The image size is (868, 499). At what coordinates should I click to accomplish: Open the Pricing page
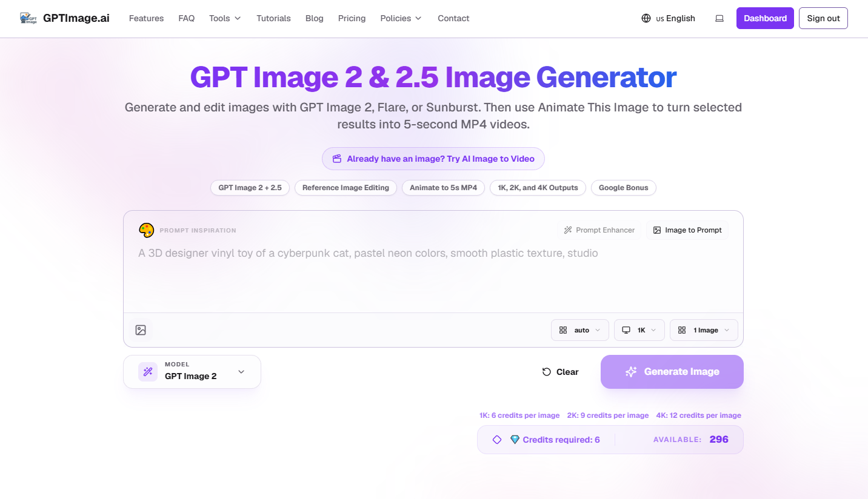(x=352, y=18)
